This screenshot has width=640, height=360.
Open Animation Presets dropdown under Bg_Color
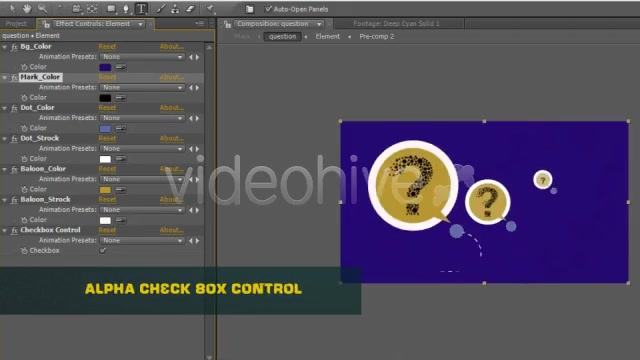click(x=142, y=57)
